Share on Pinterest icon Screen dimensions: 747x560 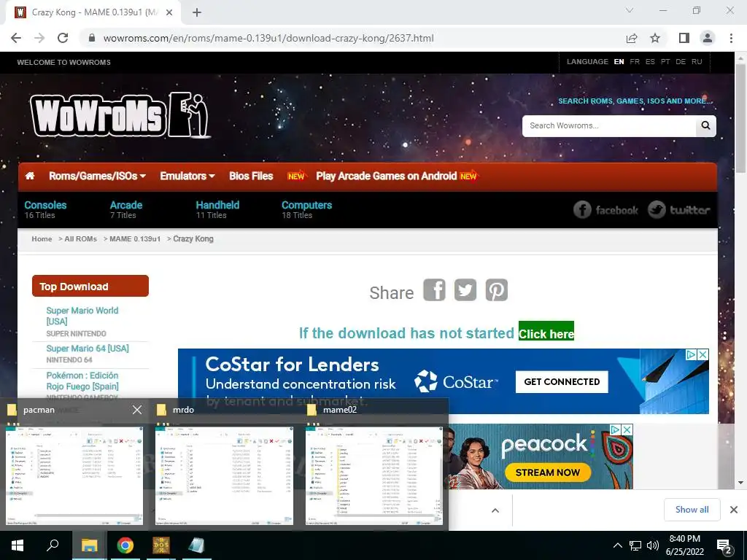(x=496, y=289)
